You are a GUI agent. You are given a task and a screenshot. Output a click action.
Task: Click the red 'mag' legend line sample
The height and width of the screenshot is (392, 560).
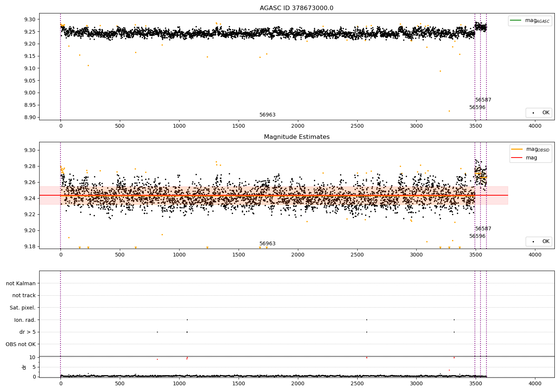[517, 158]
